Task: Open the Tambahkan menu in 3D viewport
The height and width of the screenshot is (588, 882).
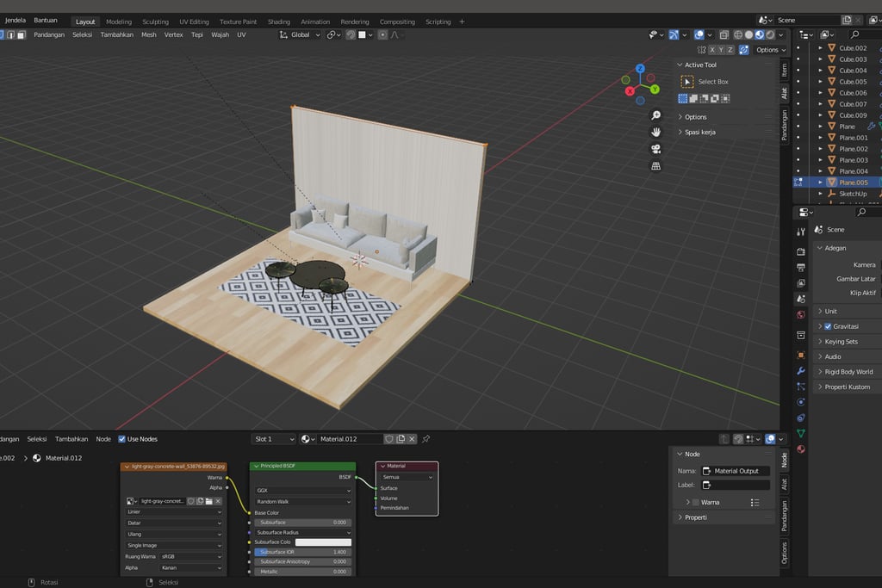Action: pos(117,34)
